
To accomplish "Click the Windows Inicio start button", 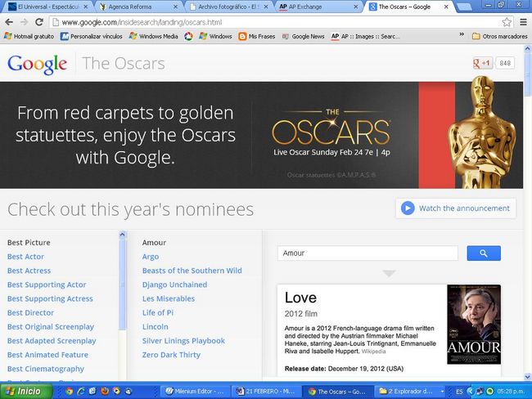I will (26, 391).
